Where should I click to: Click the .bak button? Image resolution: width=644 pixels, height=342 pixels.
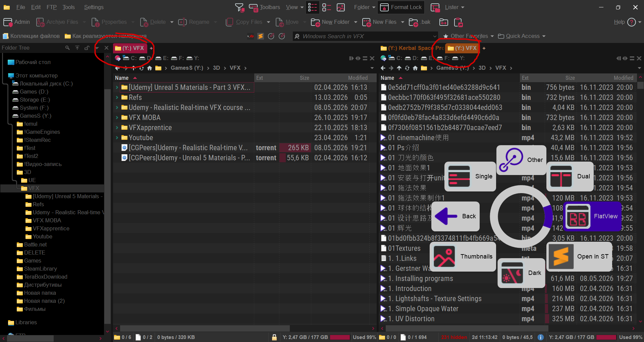click(x=420, y=22)
